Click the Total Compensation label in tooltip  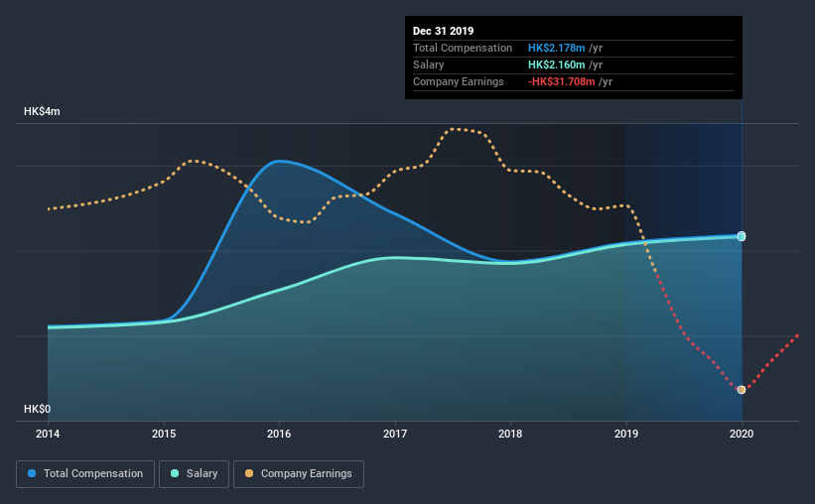coord(463,48)
